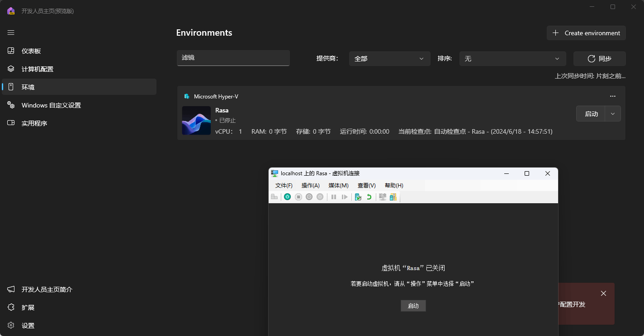Viewport: 644px width, 336px height.
Task: Dismiss the red notification with its X
Action: (603, 294)
